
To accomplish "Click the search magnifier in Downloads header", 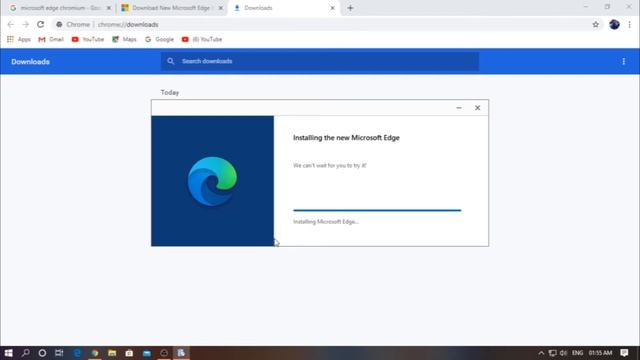I will (171, 61).
